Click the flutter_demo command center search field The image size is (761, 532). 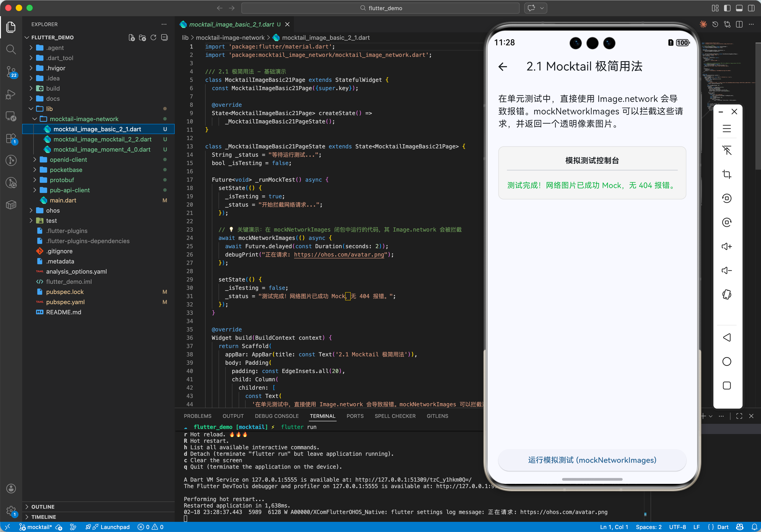pos(380,8)
